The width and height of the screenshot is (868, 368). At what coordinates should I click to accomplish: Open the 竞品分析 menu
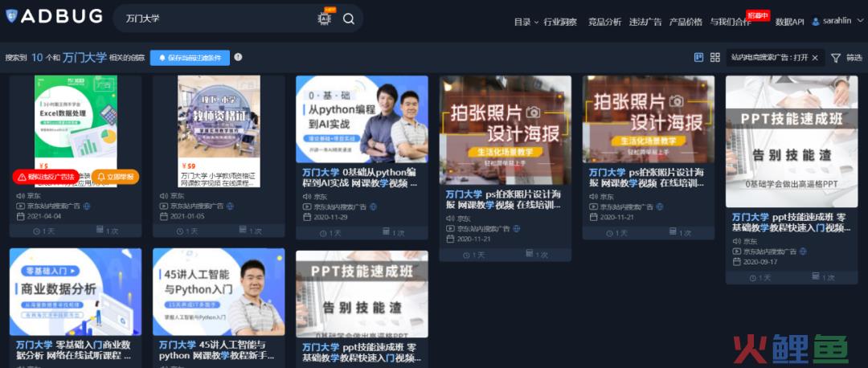click(x=604, y=22)
